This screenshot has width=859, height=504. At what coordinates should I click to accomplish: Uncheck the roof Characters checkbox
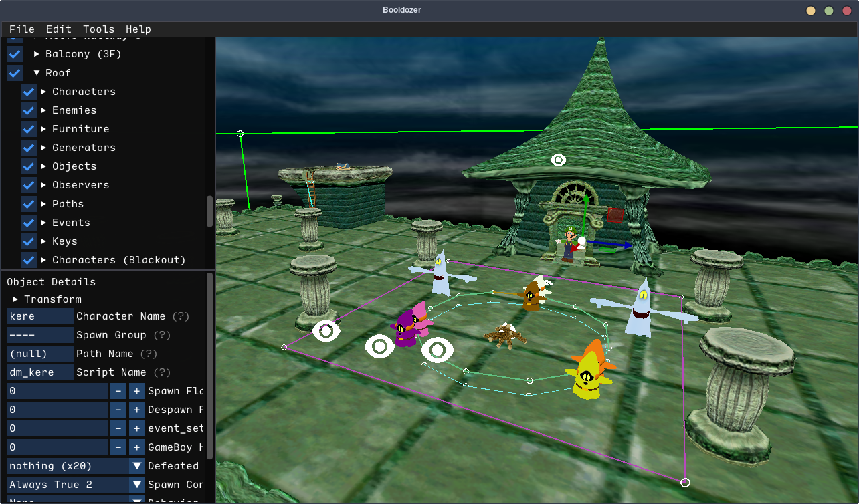pos(29,92)
